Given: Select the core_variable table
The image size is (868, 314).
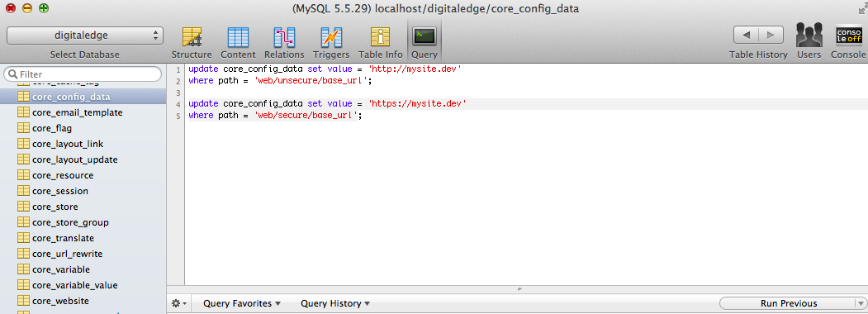Looking at the screenshot, I should pyautogui.click(x=83, y=269).
